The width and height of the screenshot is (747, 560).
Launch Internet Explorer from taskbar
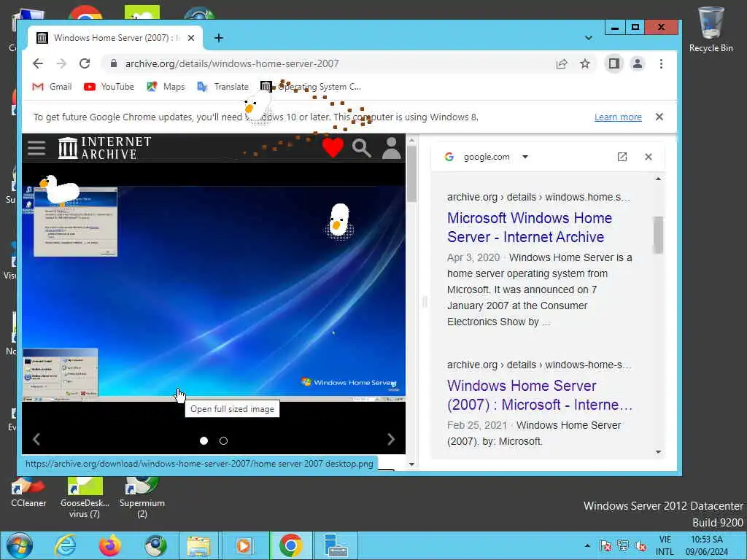pyautogui.click(x=65, y=545)
